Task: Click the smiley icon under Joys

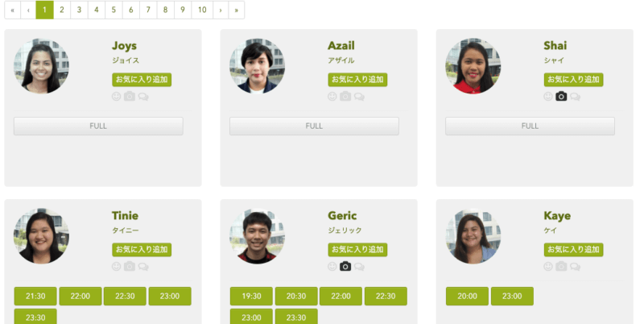Action: (116, 97)
